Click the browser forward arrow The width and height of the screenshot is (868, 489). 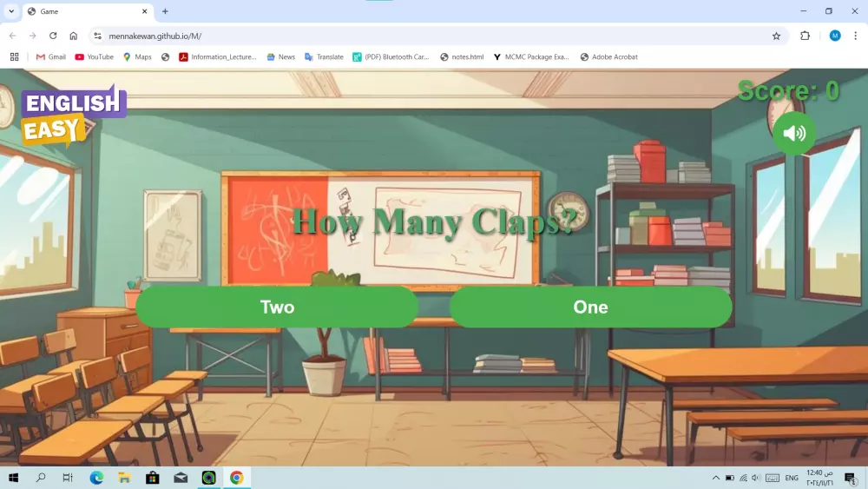pyautogui.click(x=33, y=36)
